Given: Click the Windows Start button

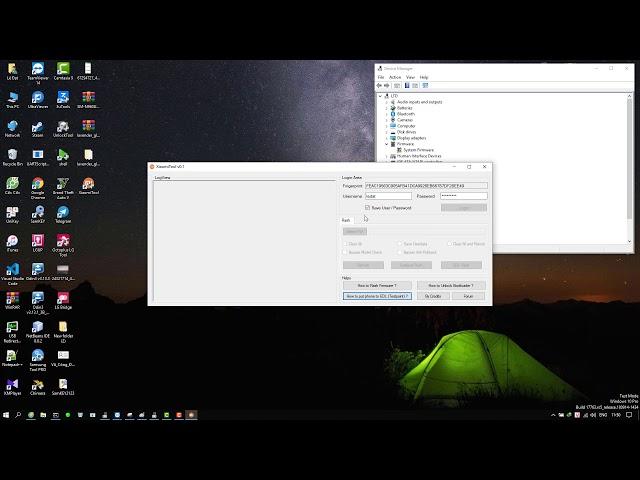Looking at the screenshot, I should coord(6,414).
